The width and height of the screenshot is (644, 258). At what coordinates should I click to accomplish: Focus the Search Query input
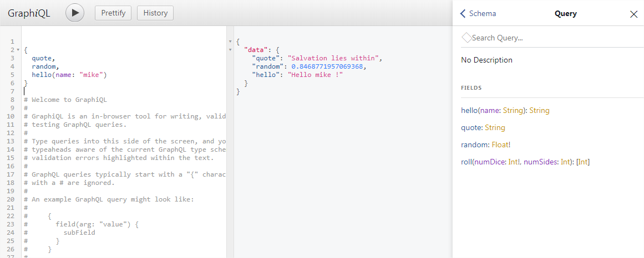552,38
